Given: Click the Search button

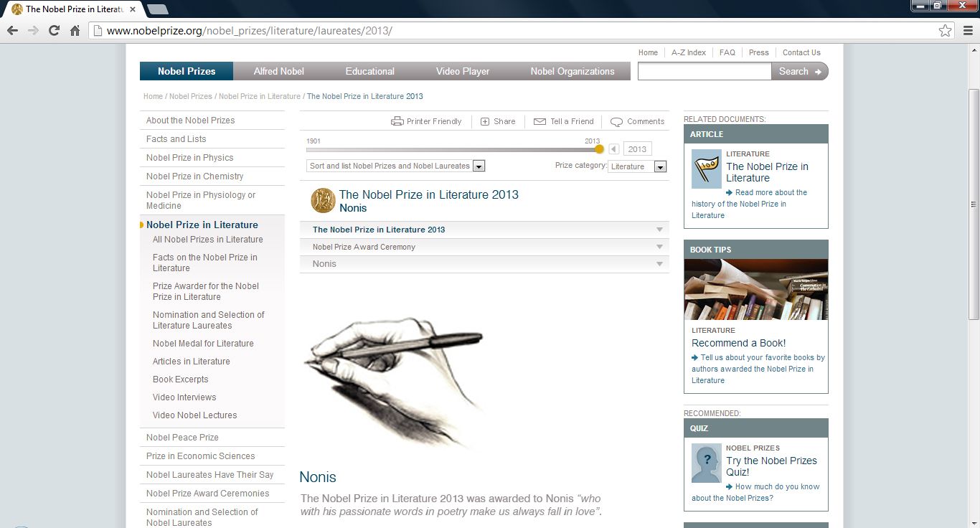Looking at the screenshot, I should coord(799,71).
